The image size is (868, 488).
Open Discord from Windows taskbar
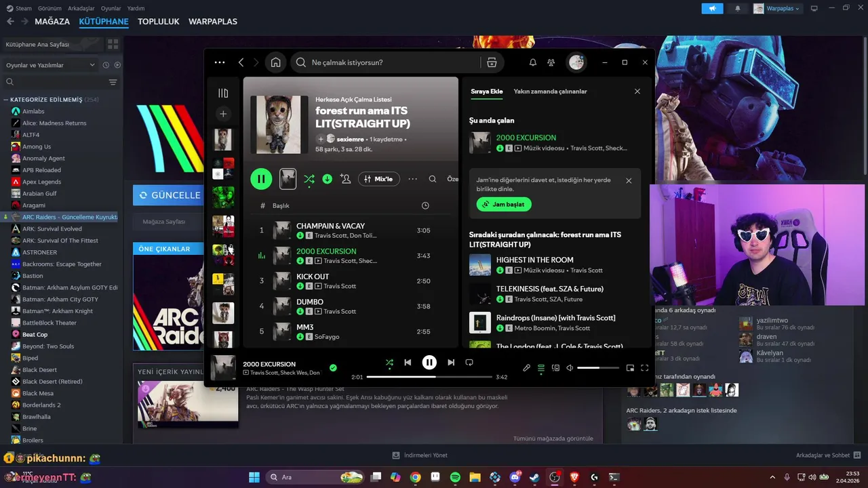[515, 477]
